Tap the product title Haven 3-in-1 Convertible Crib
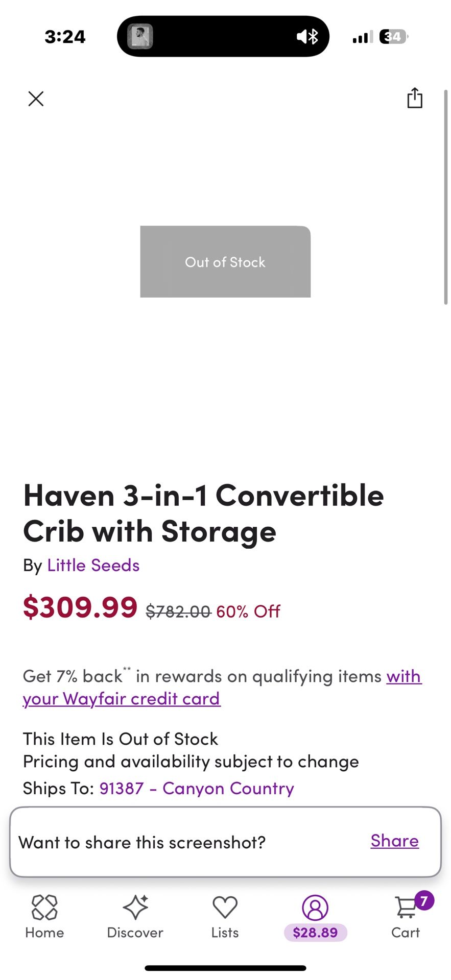 [203, 513]
